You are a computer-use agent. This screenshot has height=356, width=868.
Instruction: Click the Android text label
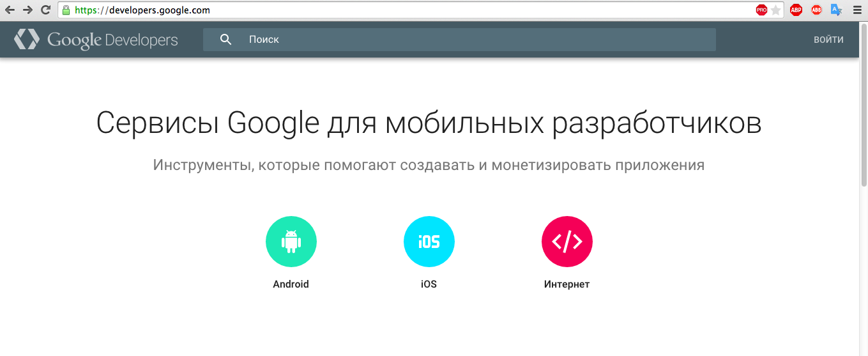click(291, 284)
